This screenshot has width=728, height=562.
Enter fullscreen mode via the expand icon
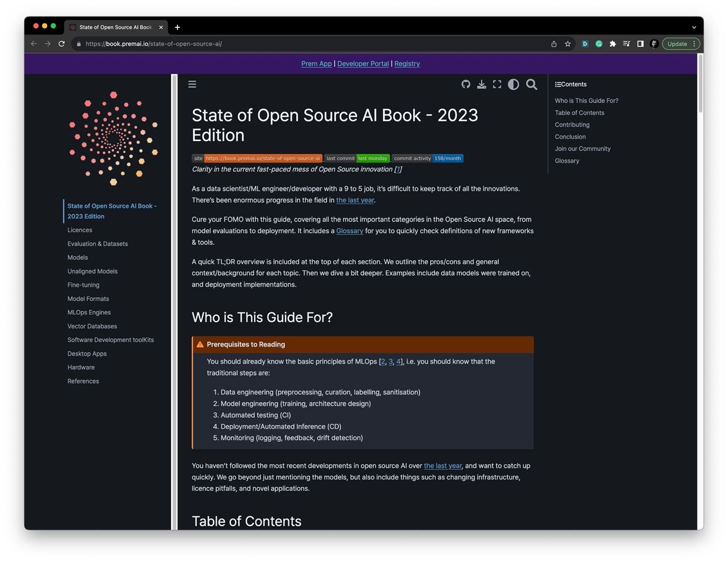point(497,84)
